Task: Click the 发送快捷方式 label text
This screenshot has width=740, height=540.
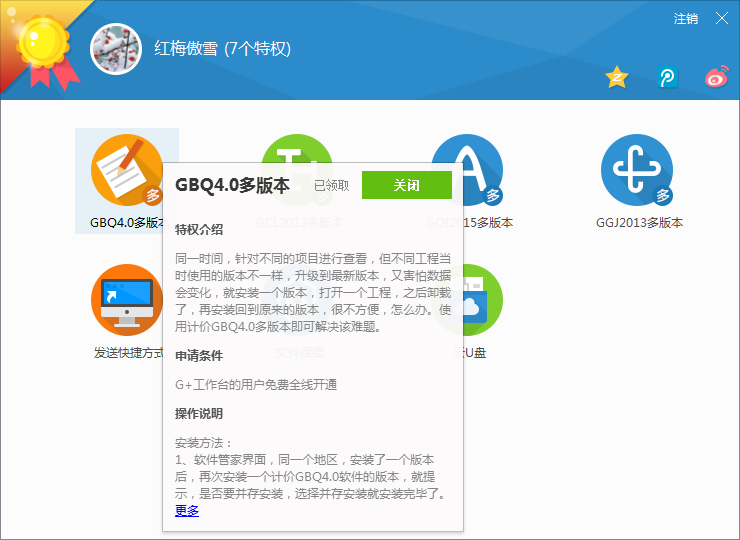Action: tap(128, 353)
